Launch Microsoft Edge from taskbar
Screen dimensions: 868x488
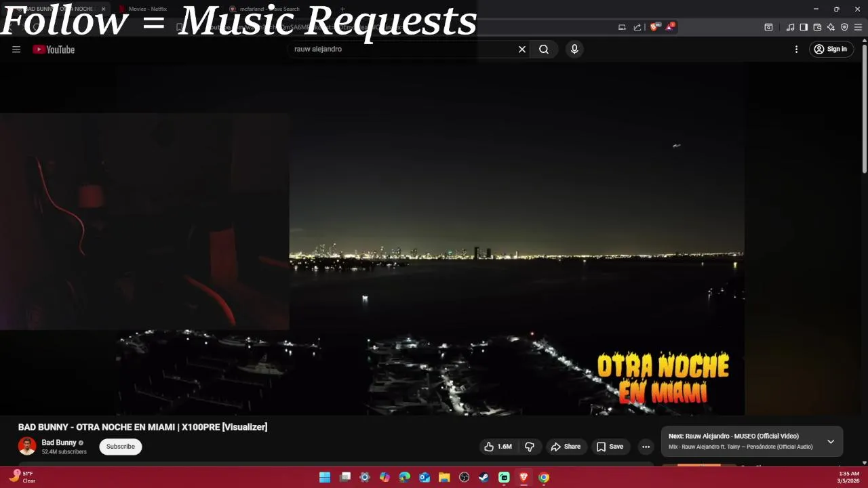point(405,477)
